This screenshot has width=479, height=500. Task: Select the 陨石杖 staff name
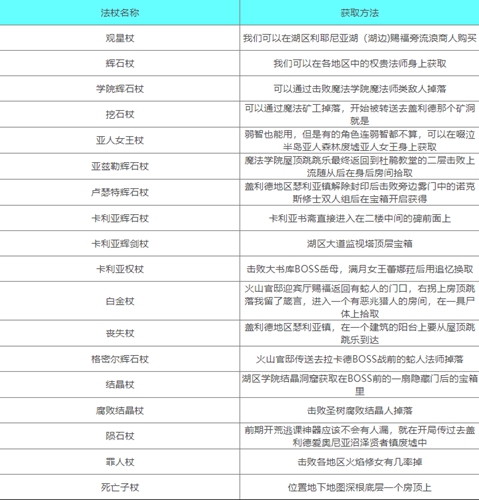coord(120,436)
